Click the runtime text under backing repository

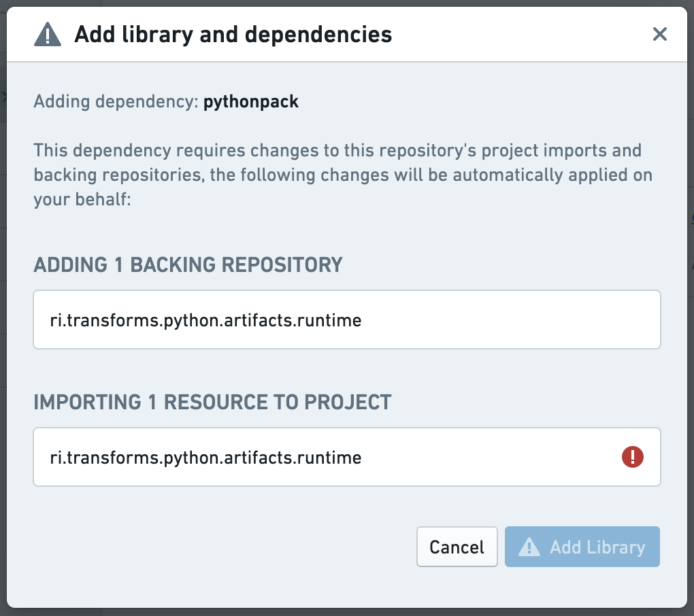[x=205, y=320]
